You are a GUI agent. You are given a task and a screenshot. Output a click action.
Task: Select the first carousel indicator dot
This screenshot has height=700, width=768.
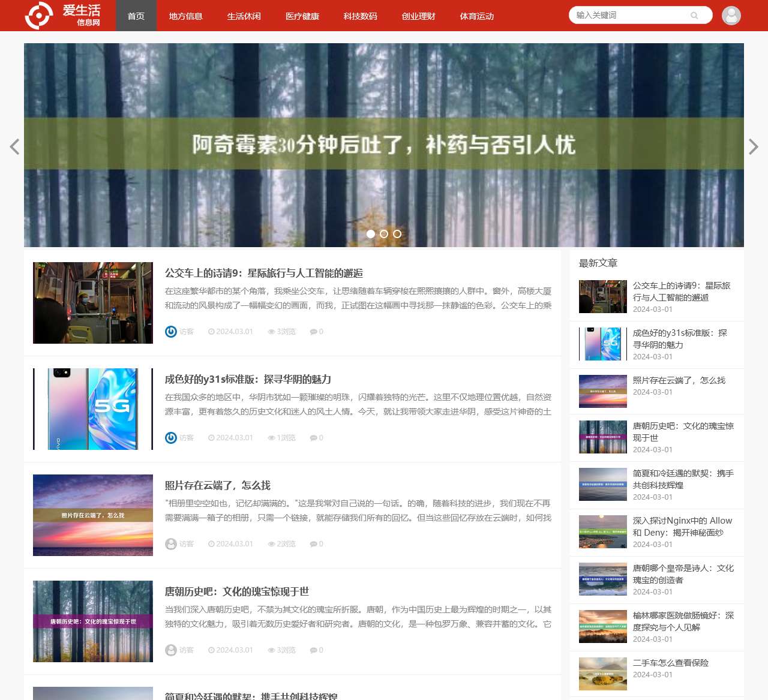coord(371,234)
